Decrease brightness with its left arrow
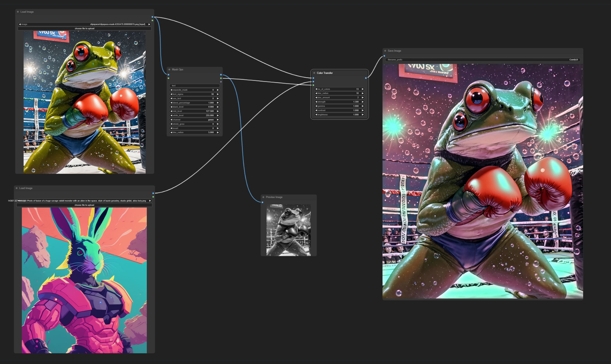Image resolution: width=611 pixels, height=364 pixels. (316, 115)
